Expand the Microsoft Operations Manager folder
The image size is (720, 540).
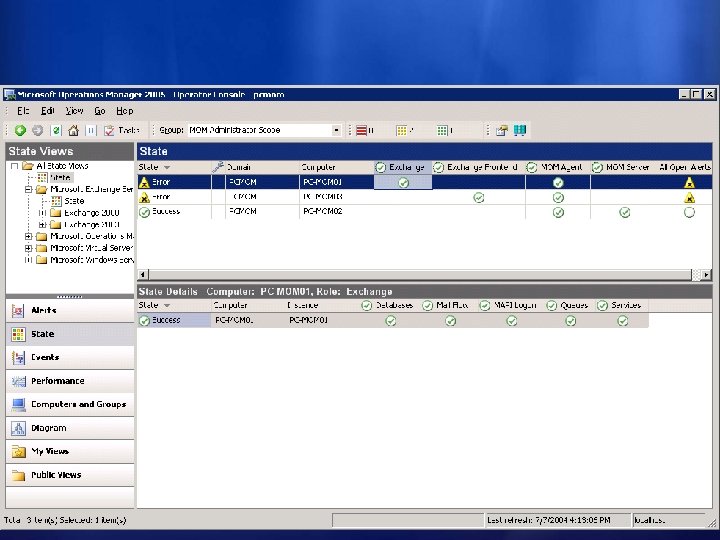click(28, 236)
